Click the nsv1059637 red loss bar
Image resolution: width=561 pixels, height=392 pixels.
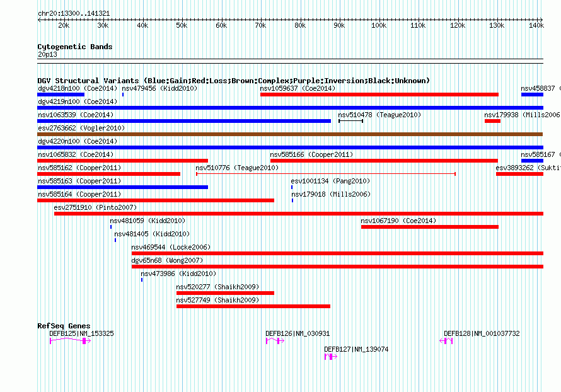[379, 95]
